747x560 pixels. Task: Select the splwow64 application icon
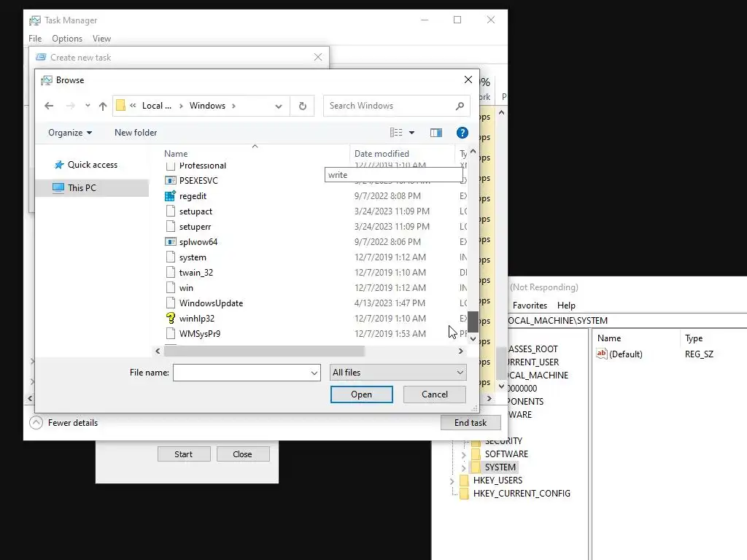click(x=171, y=242)
